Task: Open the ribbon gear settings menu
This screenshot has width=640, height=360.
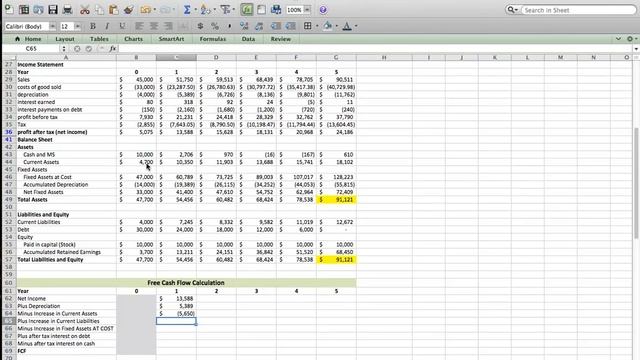Action: pos(631,39)
